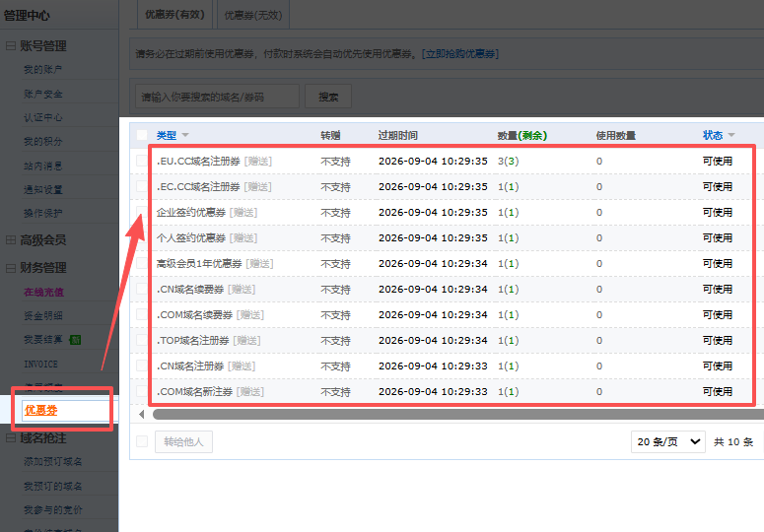The height and width of the screenshot is (532, 764).
Task: Go to 在线充值 page
Action: point(43,292)
